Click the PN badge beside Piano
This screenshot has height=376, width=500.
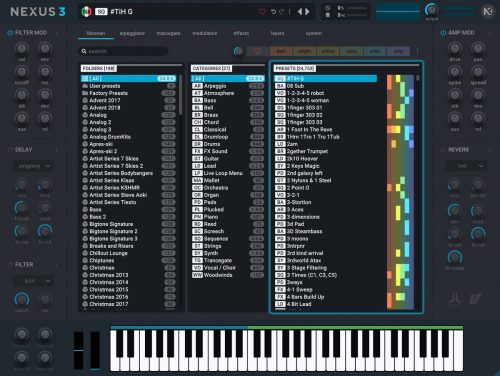pos(197,217)
